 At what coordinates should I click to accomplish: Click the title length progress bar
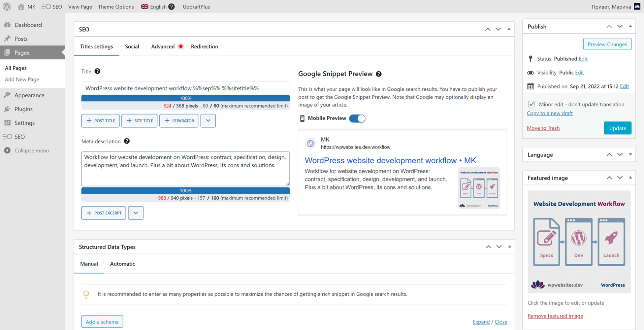[185, 98]
